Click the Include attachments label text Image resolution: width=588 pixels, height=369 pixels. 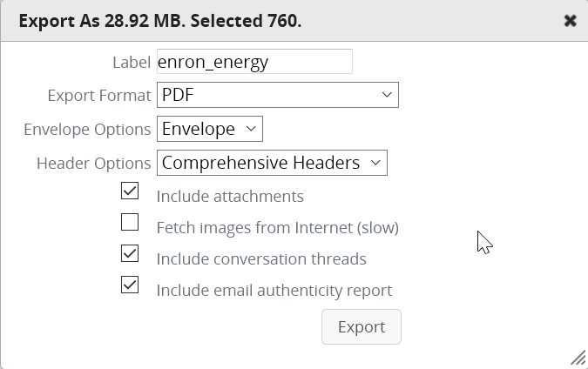(230, 196)
